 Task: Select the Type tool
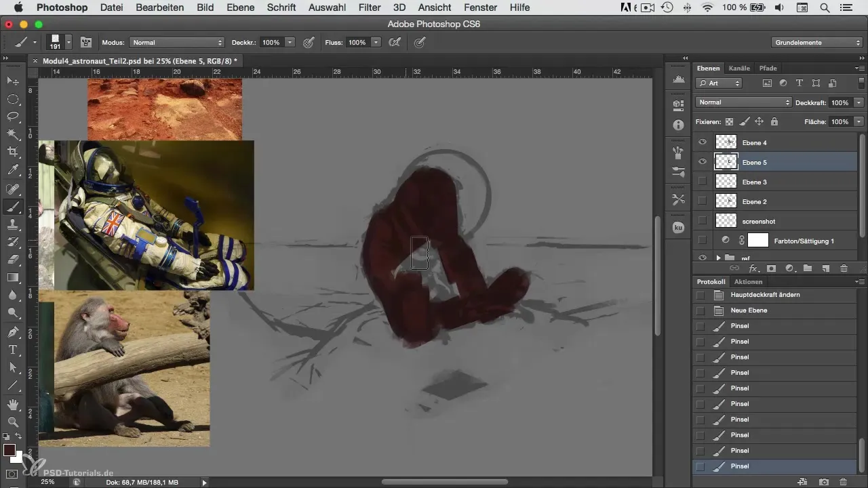click(13, 350)
